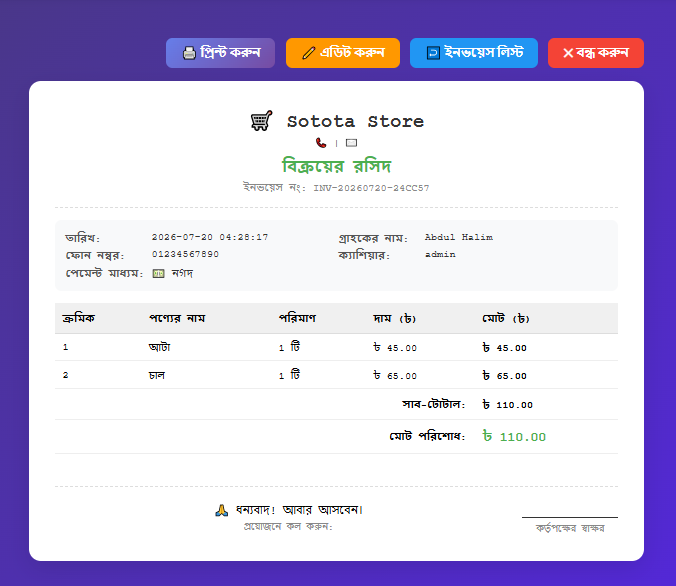
Task: Click the subtotal amount ৳ 110.00 in black
Action: tap(508, 404)
